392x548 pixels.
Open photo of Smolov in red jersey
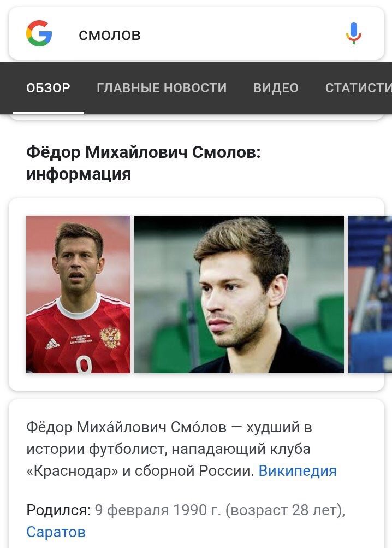click(78, 294)
